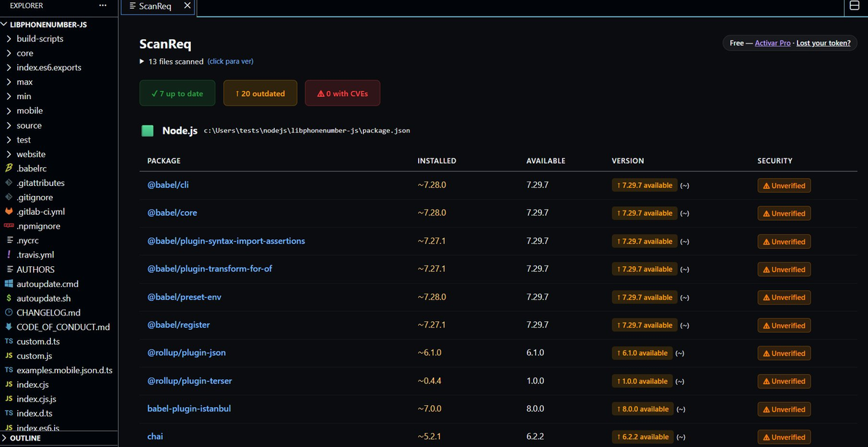Open .npmignore npm icon
The height and width of the screenshot is (447, 868).
pos(9,226)
